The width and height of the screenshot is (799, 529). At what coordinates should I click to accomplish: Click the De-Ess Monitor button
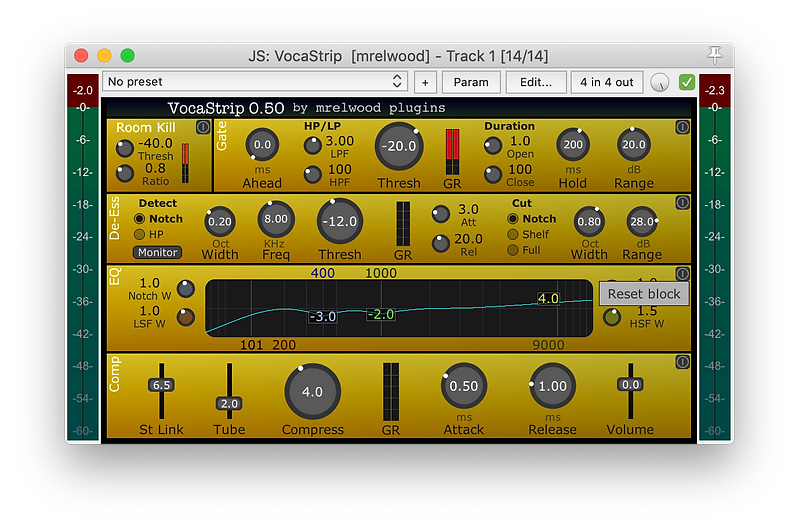157,252
